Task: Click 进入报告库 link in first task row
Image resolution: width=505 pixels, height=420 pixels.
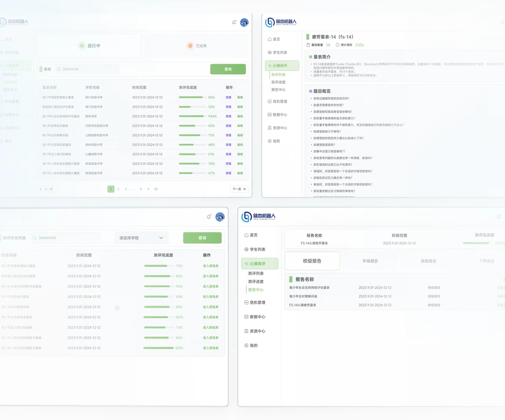Action: [x=210, y=266]
